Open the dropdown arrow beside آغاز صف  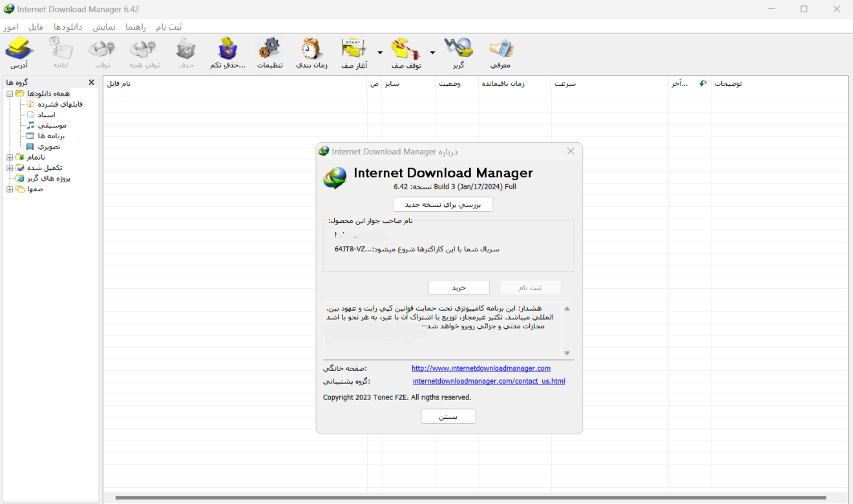[x=380, y=52]
